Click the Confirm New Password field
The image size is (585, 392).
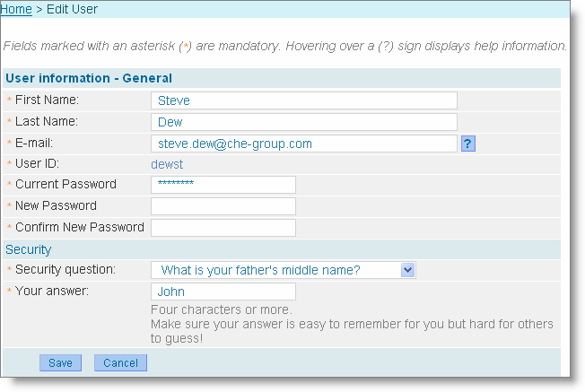[x=223, y=228]
